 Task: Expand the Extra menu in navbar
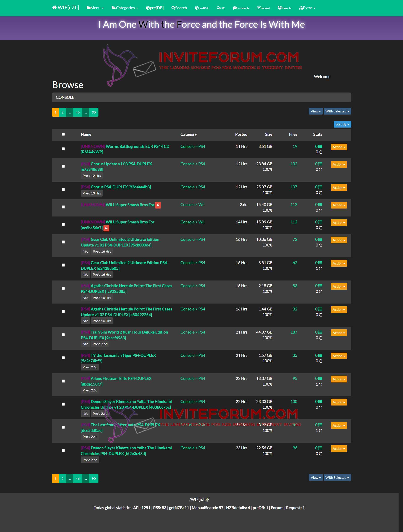click(307, 8)
